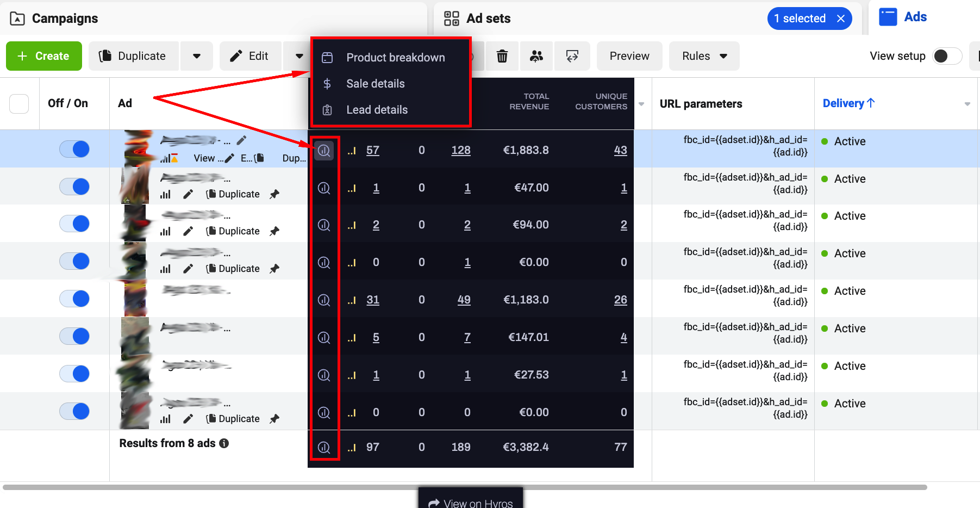Viewport: 980px width, 508px height.
Task: Turn off the first ad's on/off switch
Action: coord(74,149)
